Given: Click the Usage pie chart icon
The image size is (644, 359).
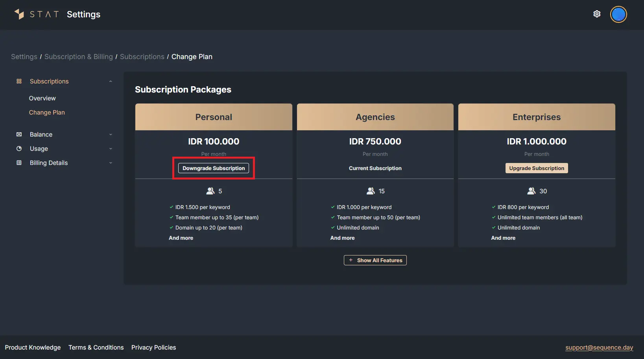Looking at the screenshot, I should [19, 148].
